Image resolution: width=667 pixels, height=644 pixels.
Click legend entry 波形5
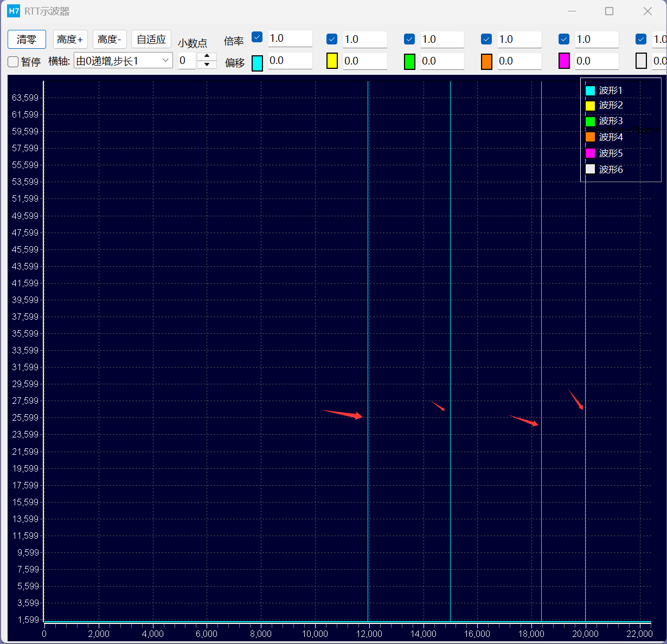tap(604, 153)
